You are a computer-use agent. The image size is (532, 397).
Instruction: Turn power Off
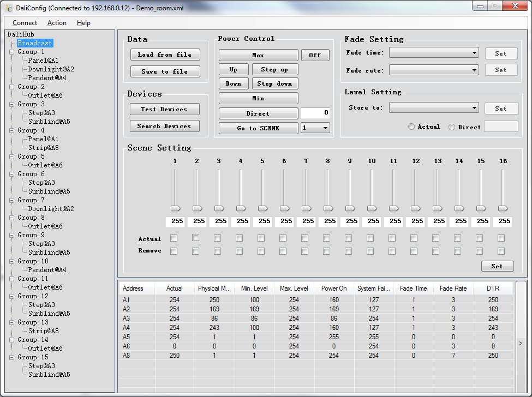click(315, 55)
